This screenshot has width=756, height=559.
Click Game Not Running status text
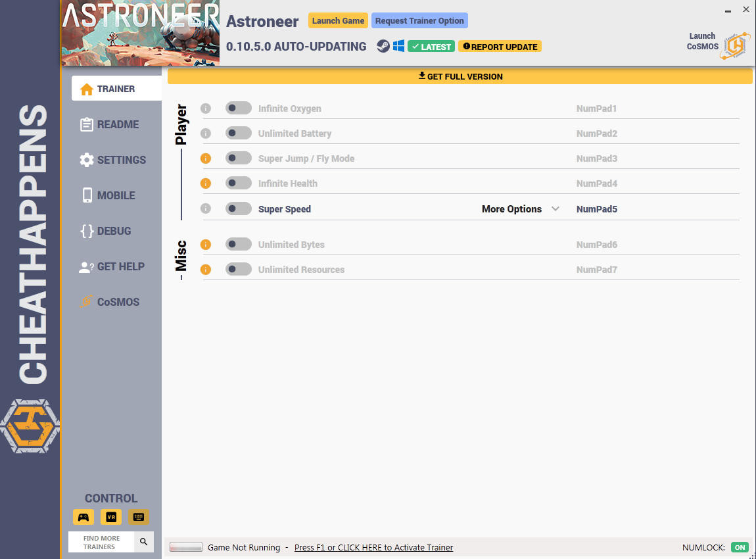[x=244, y=547]
